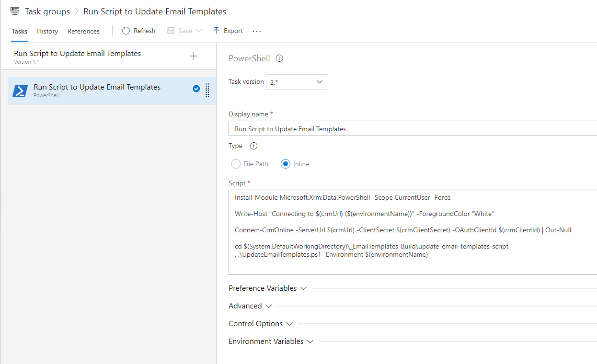Select the Inline radio button

click(286, 164)
